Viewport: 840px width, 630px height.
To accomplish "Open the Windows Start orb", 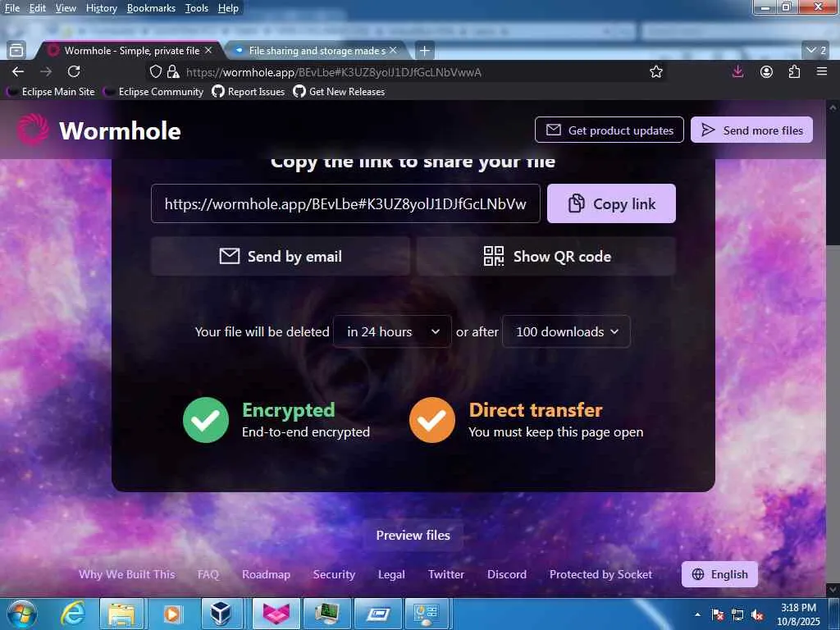I will click(x=22, y=614).
